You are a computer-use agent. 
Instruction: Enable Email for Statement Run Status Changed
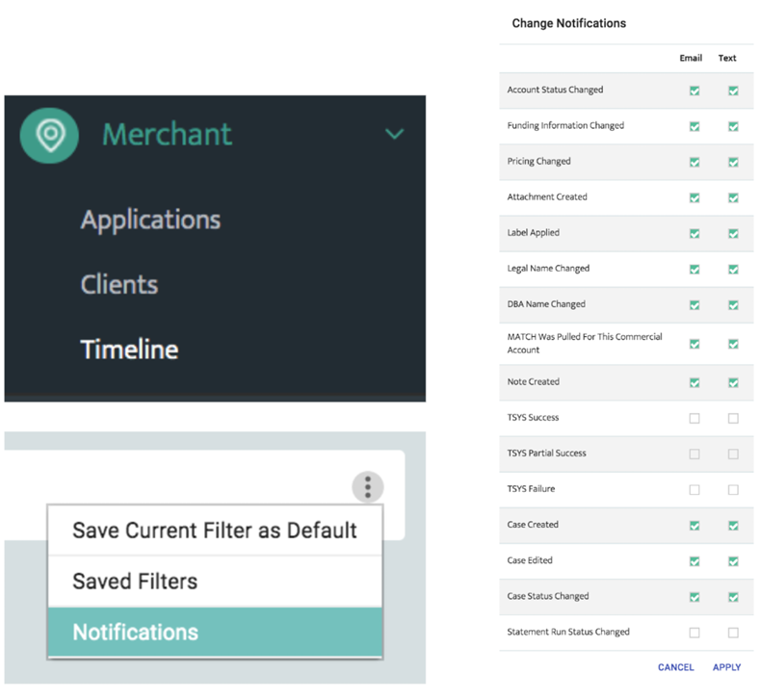click(694, 633)
